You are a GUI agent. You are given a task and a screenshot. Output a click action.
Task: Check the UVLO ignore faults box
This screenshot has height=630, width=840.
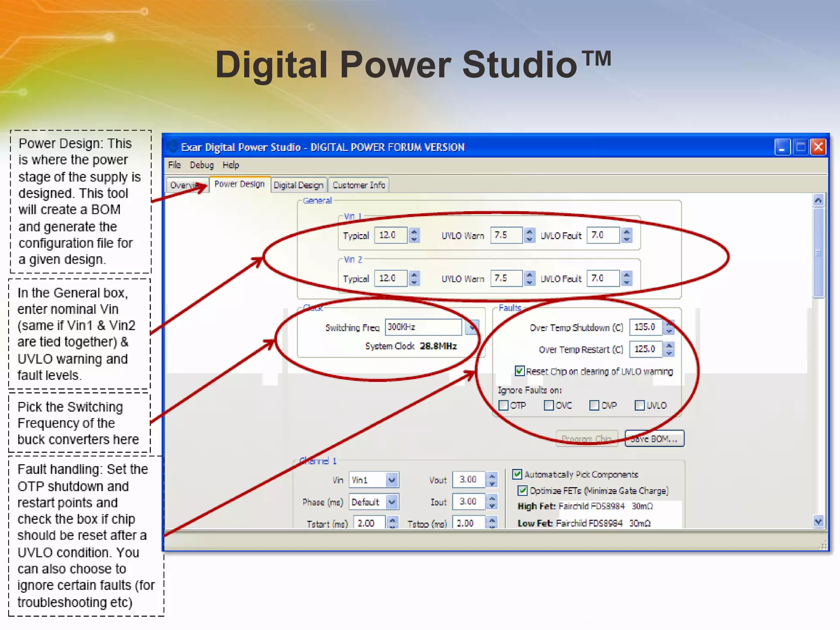639,405
